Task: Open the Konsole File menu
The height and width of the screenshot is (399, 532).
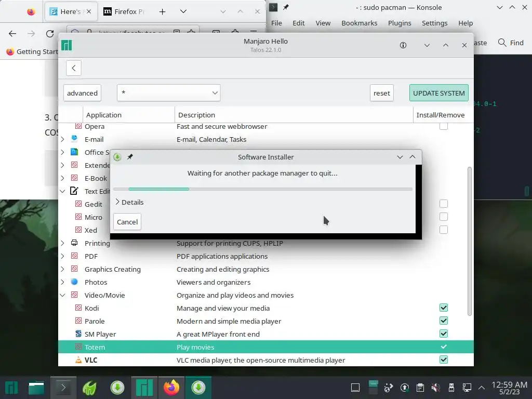Action: point(276,23)
